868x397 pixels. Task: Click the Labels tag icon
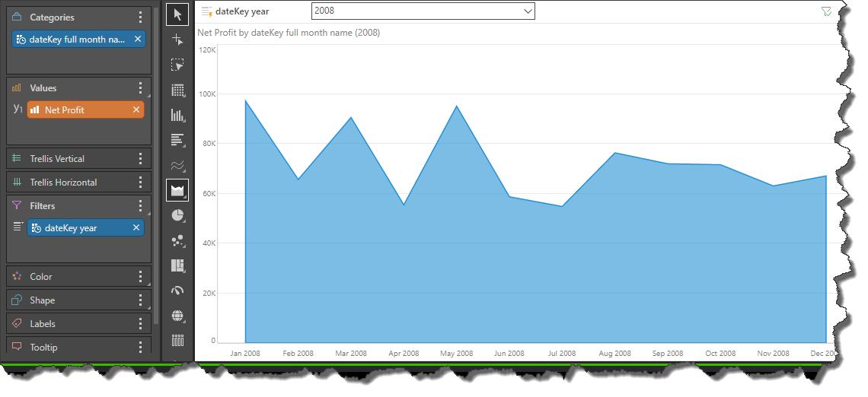click(x=17, y=323)
